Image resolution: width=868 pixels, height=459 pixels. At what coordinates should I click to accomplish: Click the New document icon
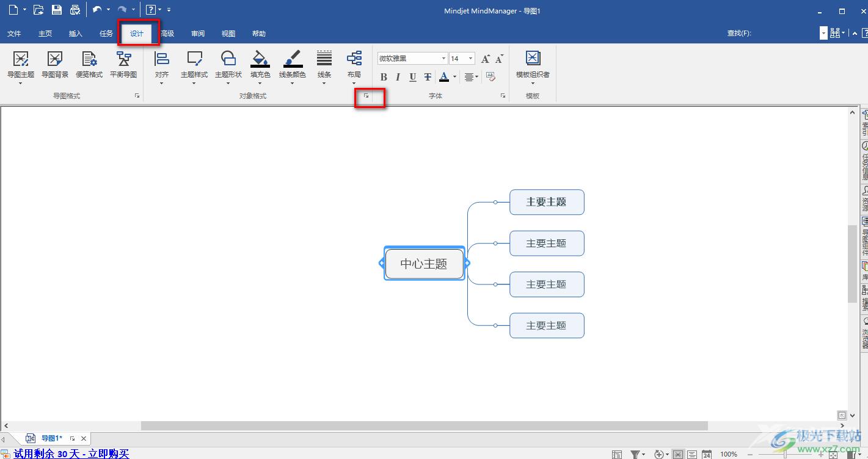pyautogui.click(x=13, y=10)
